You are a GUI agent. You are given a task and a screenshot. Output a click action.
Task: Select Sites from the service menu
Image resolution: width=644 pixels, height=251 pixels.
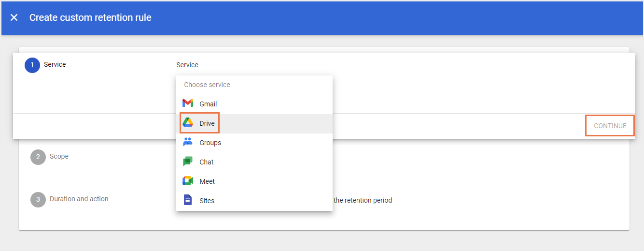point(207,201)
